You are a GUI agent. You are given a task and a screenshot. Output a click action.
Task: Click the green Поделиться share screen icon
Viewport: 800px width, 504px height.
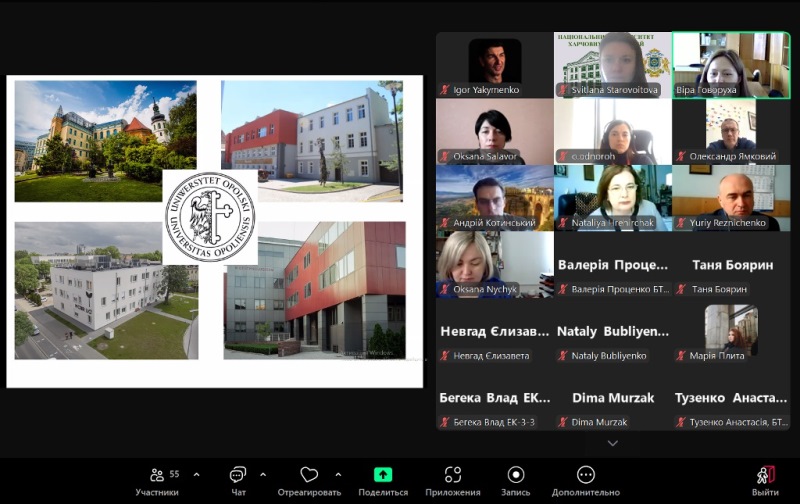coord(383,475)
